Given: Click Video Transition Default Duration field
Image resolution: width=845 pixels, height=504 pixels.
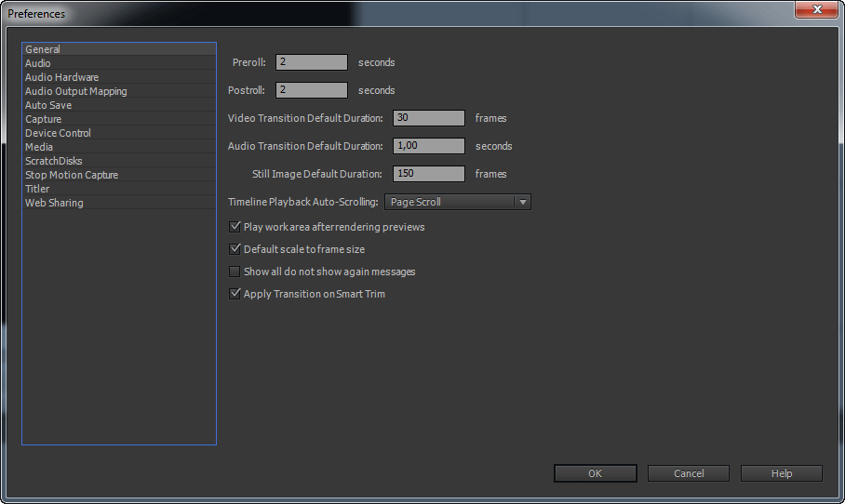Looking at the screenshot, I should click(428, 118).
